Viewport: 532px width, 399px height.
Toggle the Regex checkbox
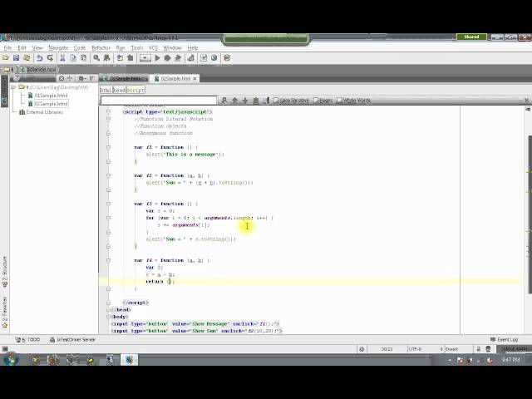coord(316,100)
